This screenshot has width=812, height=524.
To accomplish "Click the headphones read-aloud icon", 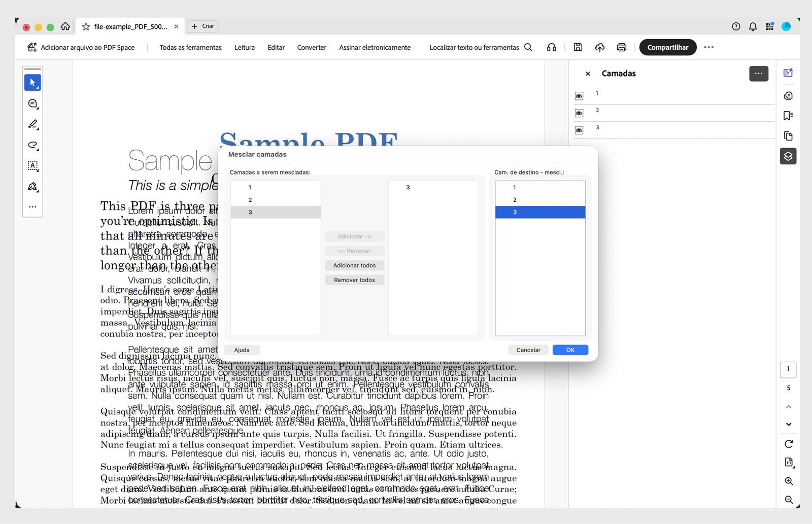I will click(552, 47).
